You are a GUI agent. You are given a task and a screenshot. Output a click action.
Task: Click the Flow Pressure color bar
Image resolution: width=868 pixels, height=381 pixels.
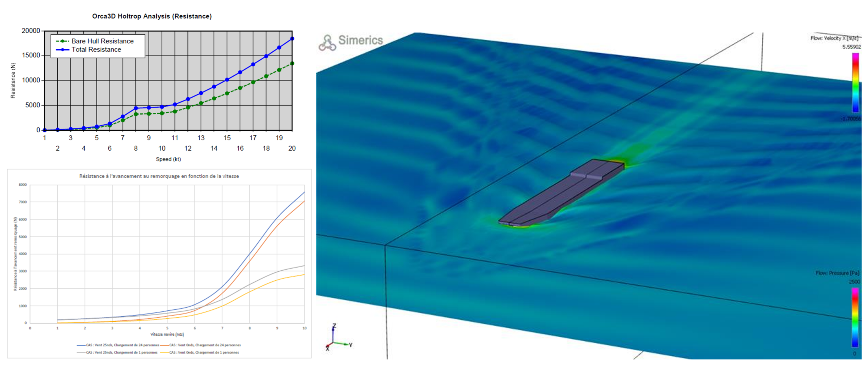pyautogui.click(x=855, y=317)
